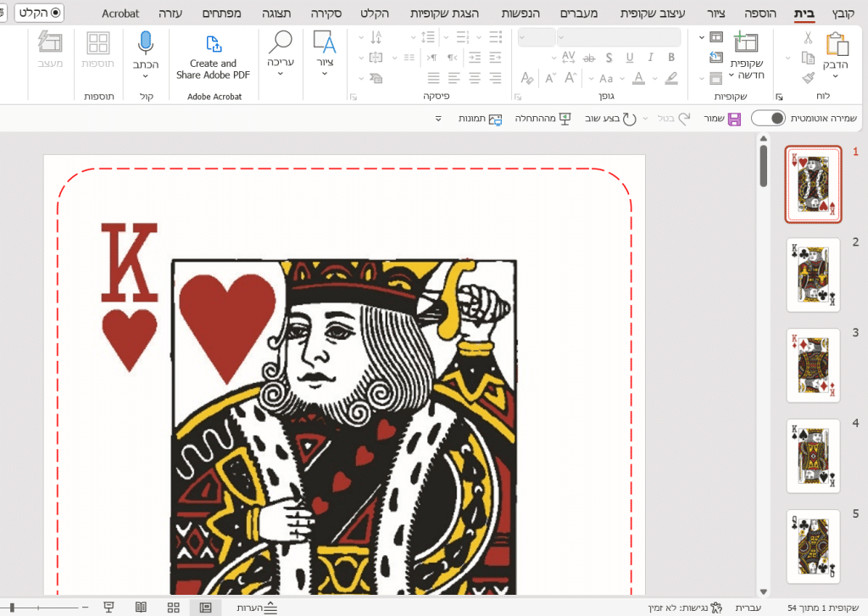Switch to the Design (עיצוב שקופית) tab
The width and height of the screenshot is (868, 616).
click(653, 14)
